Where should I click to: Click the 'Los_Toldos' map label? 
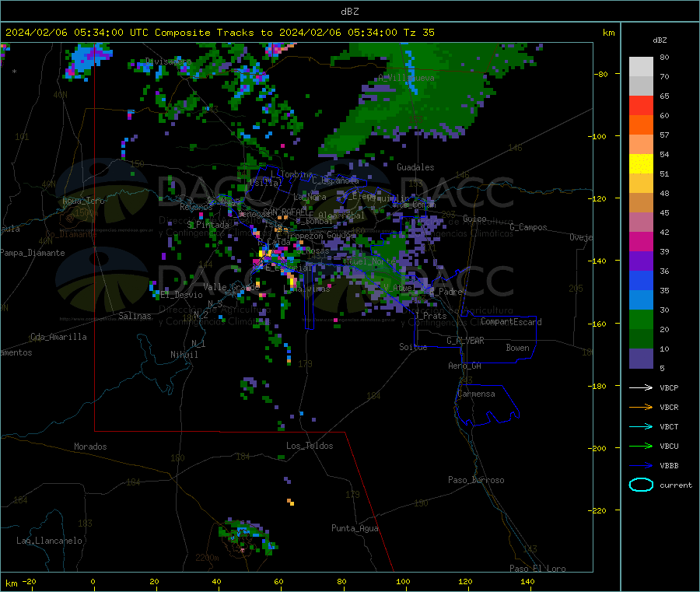tap(310, 446)
